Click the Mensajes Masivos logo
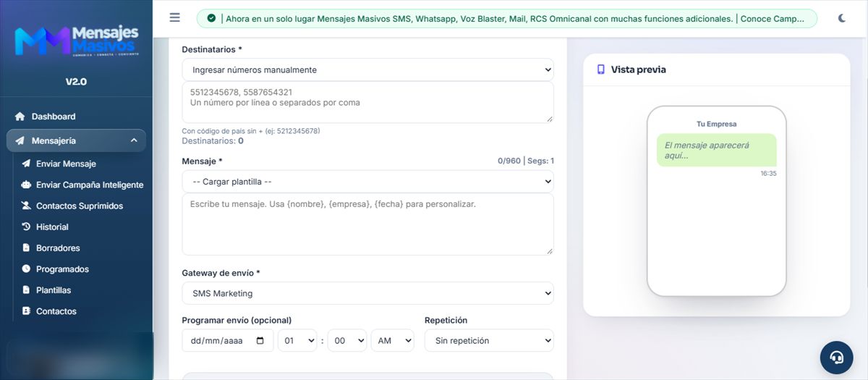Screen dimensions: 868x380 point(76,42)
